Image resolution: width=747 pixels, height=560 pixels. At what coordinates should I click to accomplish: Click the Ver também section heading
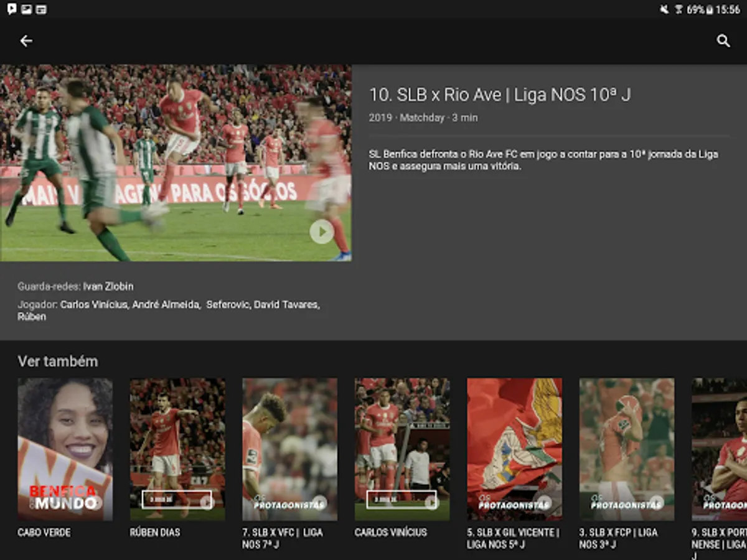(58, 362)
